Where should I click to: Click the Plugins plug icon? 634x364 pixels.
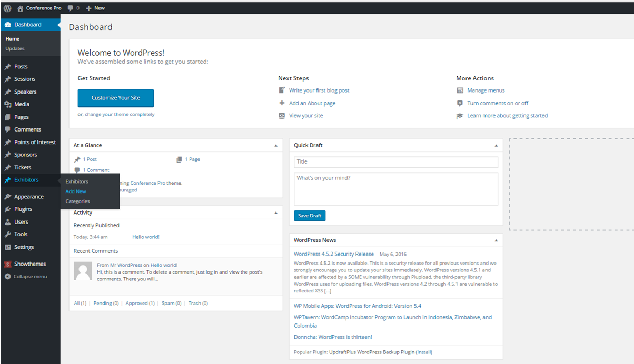[7, 209]
